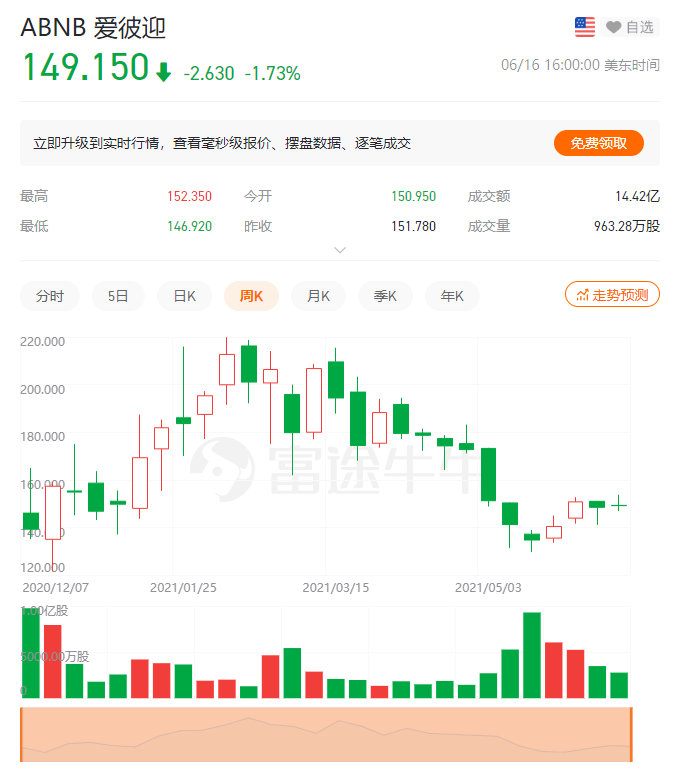Select the 周K tab
Image resolution: width=679 pixels, height=770 pixels.
(x=251, y=296)
